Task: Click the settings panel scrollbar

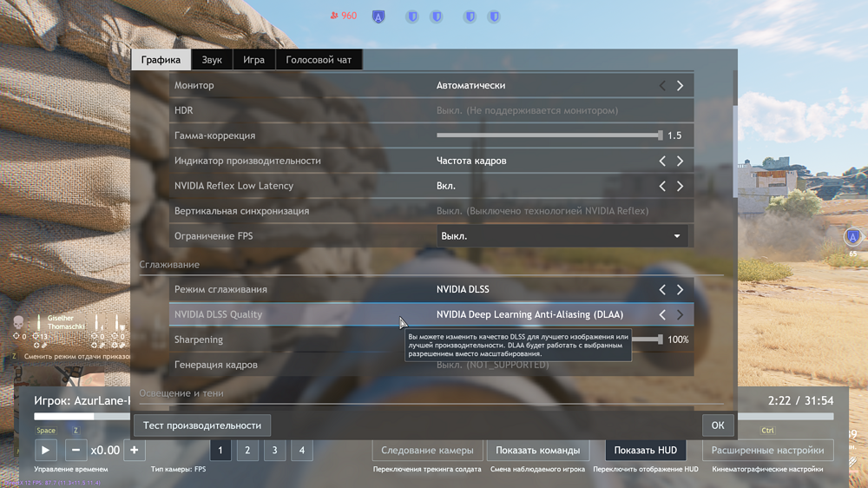Action: coord(735,151)
